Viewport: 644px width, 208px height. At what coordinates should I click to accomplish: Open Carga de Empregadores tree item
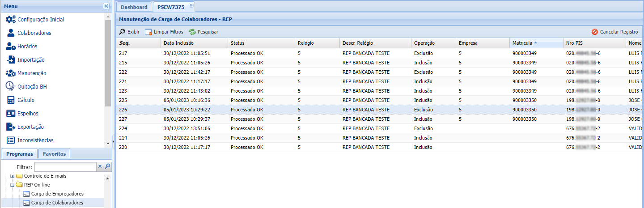[57, 194]
